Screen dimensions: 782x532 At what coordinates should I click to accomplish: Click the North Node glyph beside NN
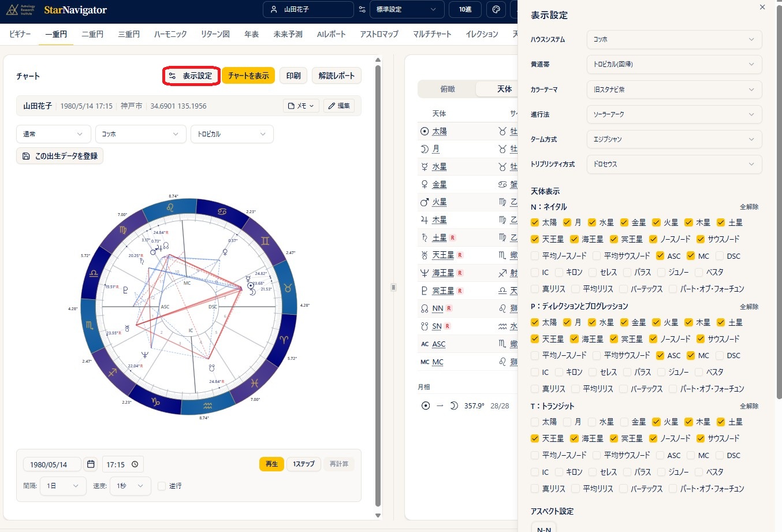424,308
